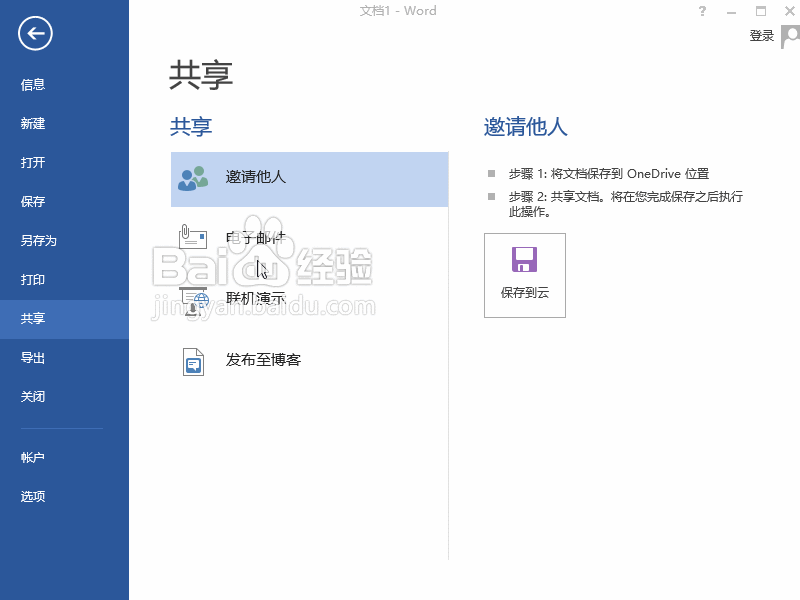Click the 保存到云 button label
This screenshot has width=800, height=600.
point(524,293)
